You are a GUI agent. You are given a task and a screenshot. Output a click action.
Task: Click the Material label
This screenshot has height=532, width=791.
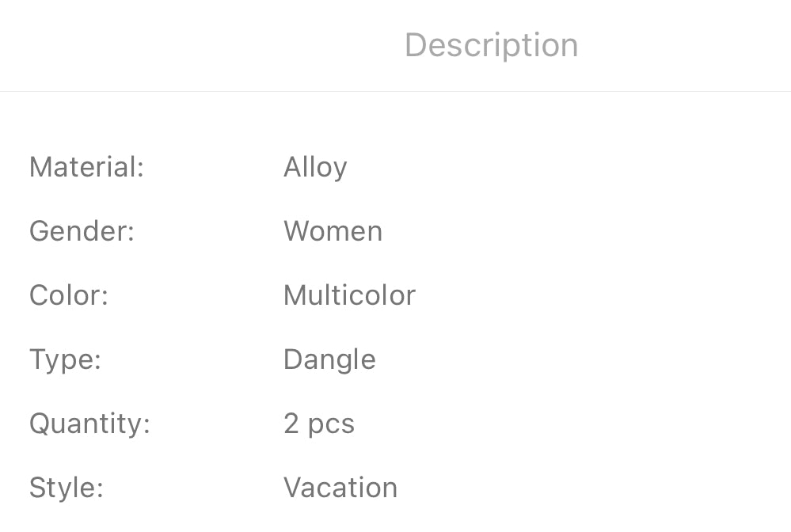(x=86, y=167)
